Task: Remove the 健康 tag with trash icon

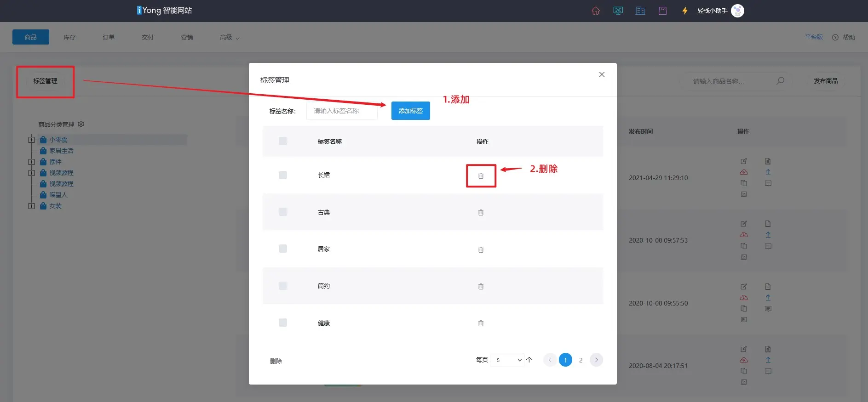Action: pyautogui.click(x=481, y=323)
